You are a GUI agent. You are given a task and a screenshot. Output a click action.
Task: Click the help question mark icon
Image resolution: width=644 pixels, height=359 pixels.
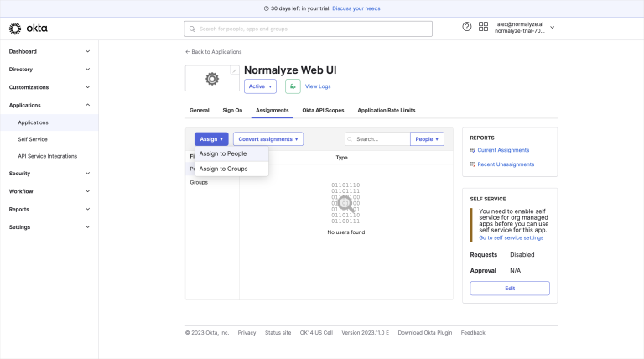[x=467, y=27]
